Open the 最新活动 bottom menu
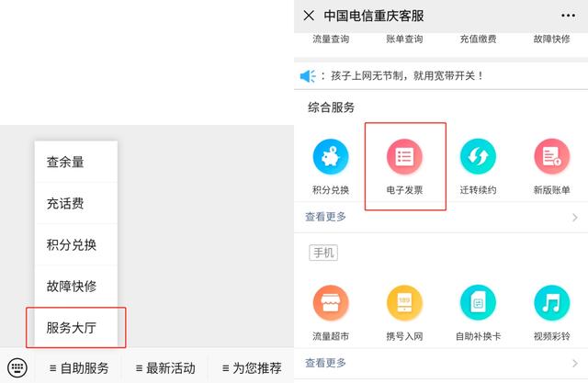Image resolution: width=588 pixels, height=383 pixels. coord(165,368)
